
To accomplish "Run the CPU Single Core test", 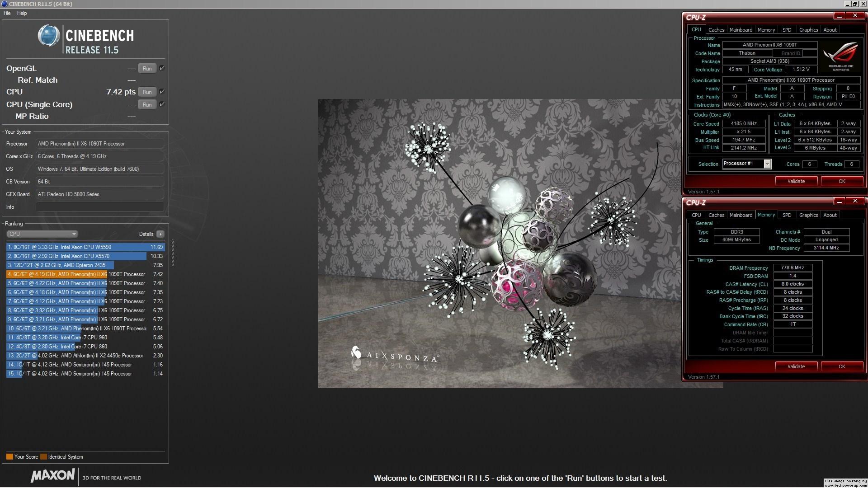I will pos(147,105).
